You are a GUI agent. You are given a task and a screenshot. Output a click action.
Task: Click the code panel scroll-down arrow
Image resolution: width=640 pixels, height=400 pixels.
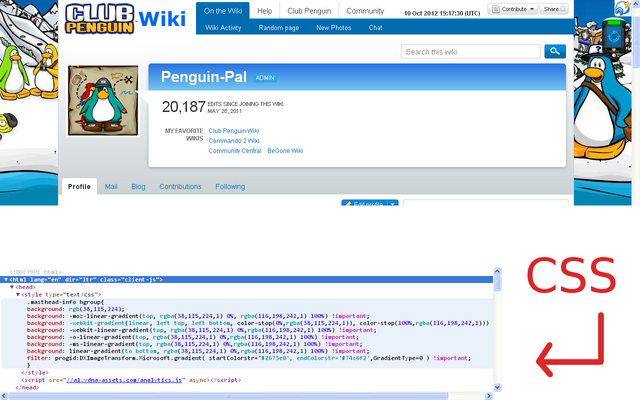click(x=497, y=387)
